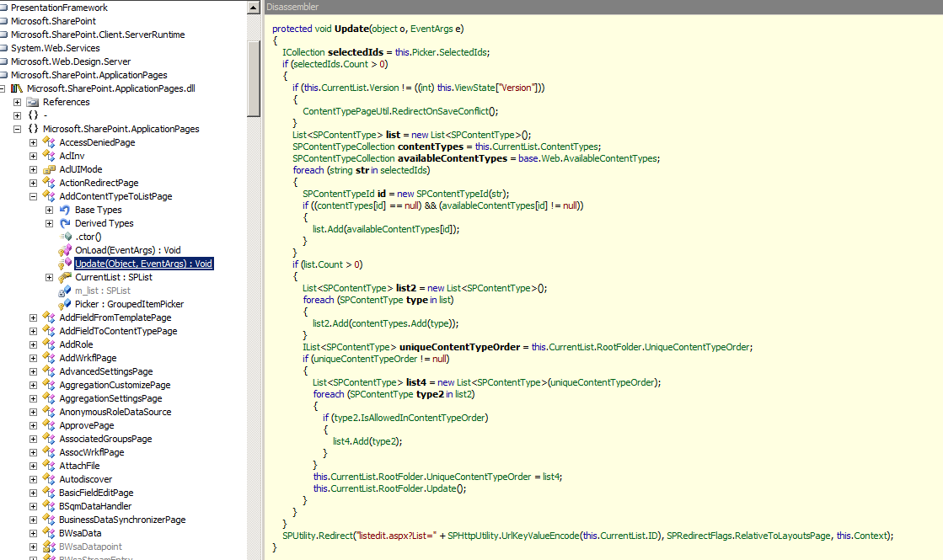Click the .ctor() constructor icon
The image size is (943, 560).
66,237
